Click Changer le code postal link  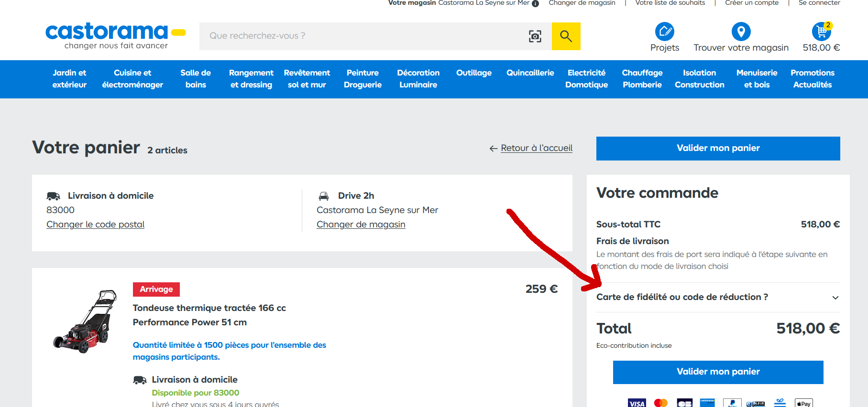tap(95, 225)
